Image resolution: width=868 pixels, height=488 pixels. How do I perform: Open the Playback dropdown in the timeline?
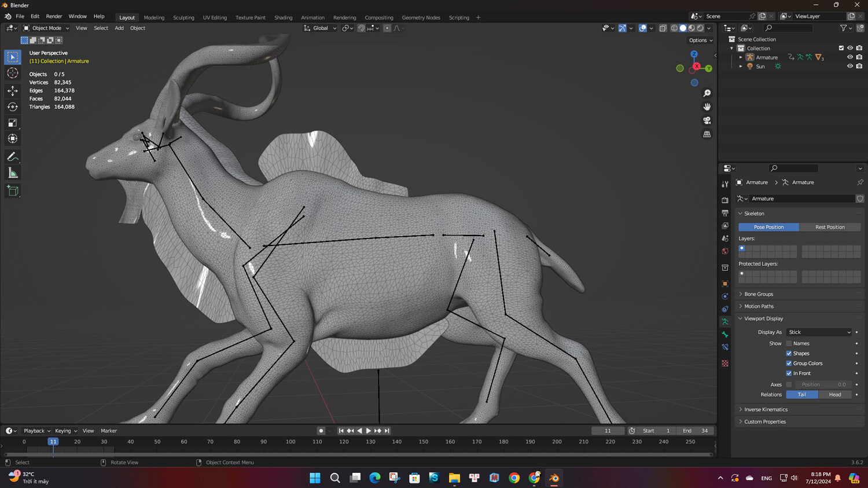point(37,431)
